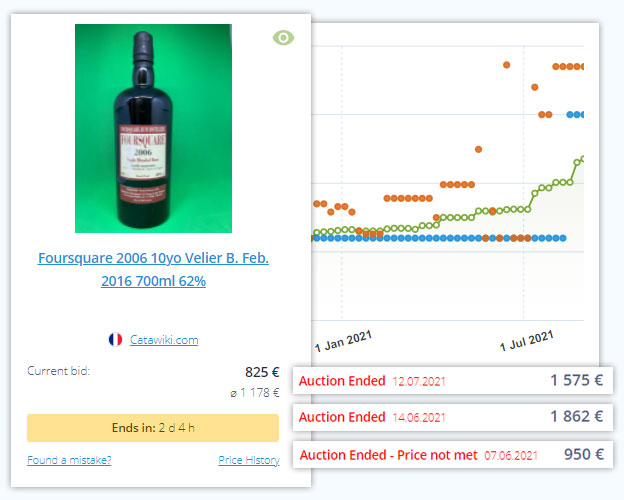This screenshot has width=624, height=500.
Task: Click the Found a mistake? link
Action: tap(69, 460)
